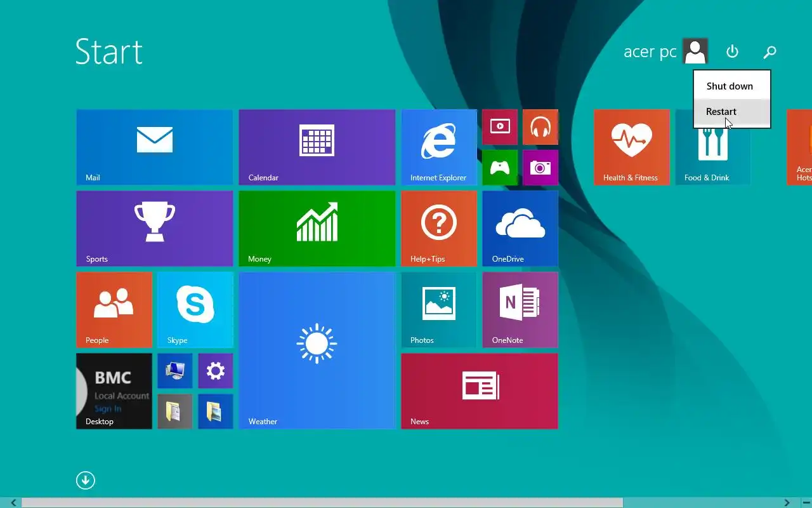Open the This PC computer tile
The width and height of the screenshot is (812, 508).
point(175,371)
